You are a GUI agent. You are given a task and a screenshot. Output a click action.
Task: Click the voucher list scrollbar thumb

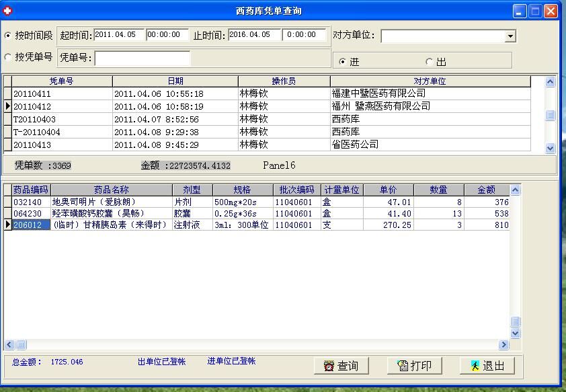550,116
